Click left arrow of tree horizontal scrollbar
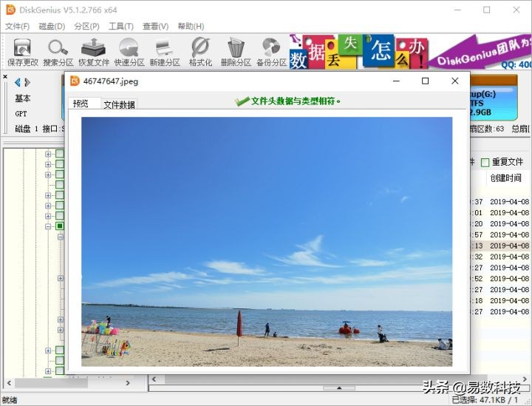The width and height of the screenshot is (532, 406). pos(9,383)
